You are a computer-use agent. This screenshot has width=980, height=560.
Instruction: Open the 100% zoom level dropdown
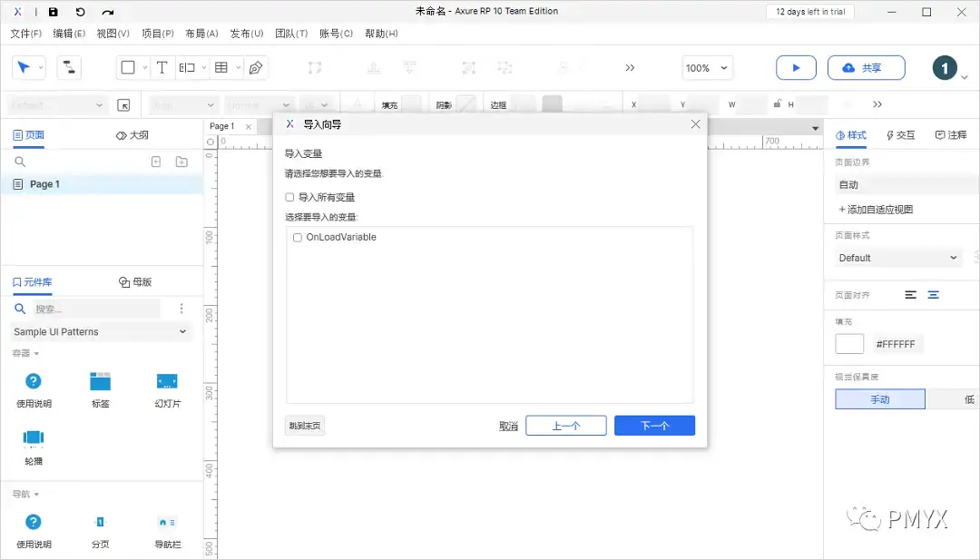click(x=708, y=67)
